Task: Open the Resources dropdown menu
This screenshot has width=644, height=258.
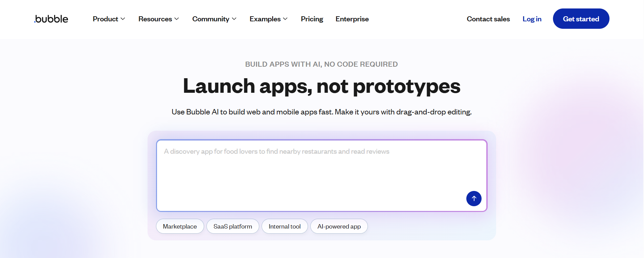Action: [155, 19]
